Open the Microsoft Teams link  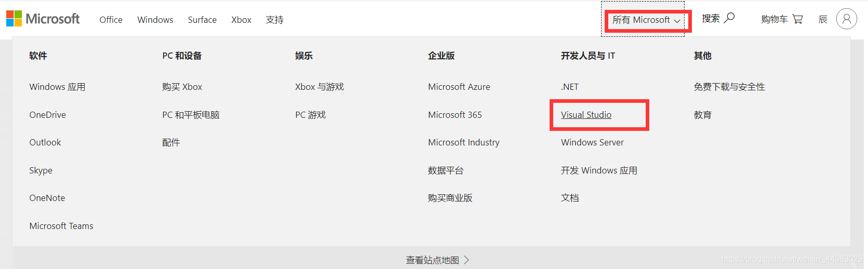pos(61,226)
